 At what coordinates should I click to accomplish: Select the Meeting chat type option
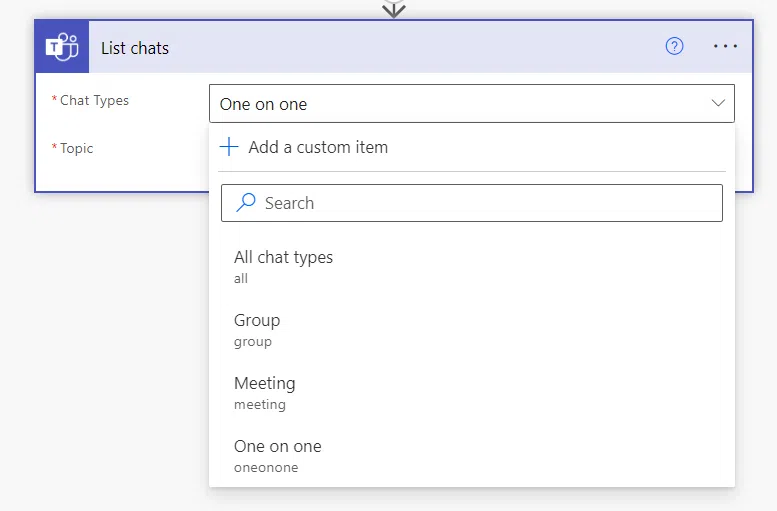click(x=472, y=393)
